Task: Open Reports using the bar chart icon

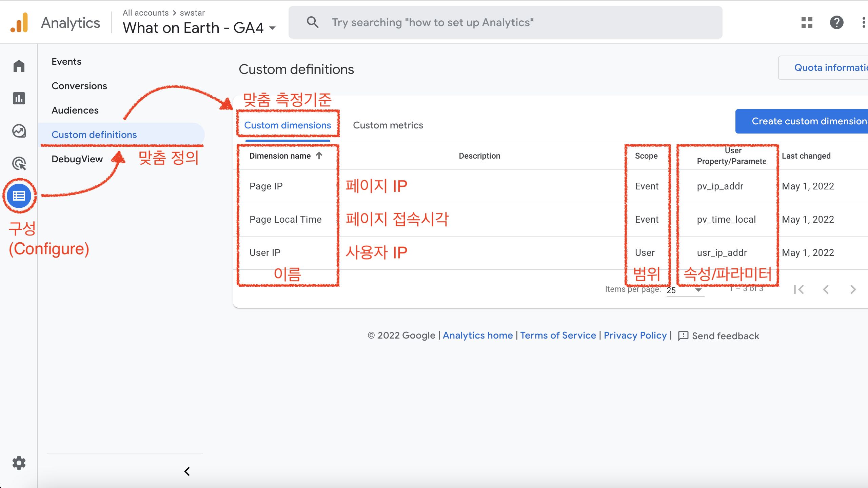Action: point(19,98)
